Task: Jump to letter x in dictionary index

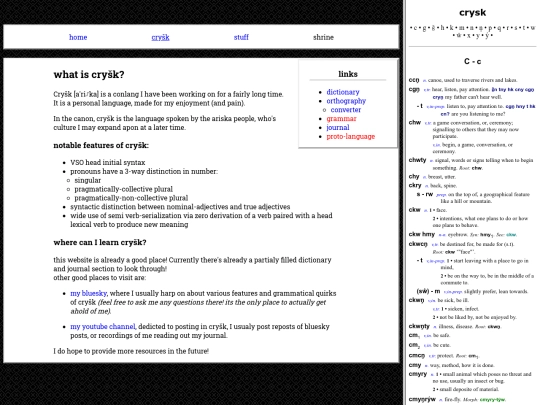Action: click(468, 35)
